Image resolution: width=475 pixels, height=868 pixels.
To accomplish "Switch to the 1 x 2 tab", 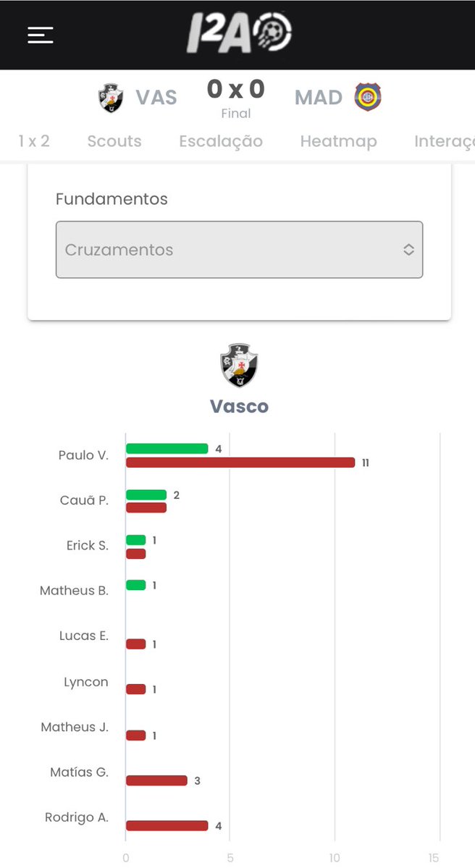I will click(x=34, y=141).
